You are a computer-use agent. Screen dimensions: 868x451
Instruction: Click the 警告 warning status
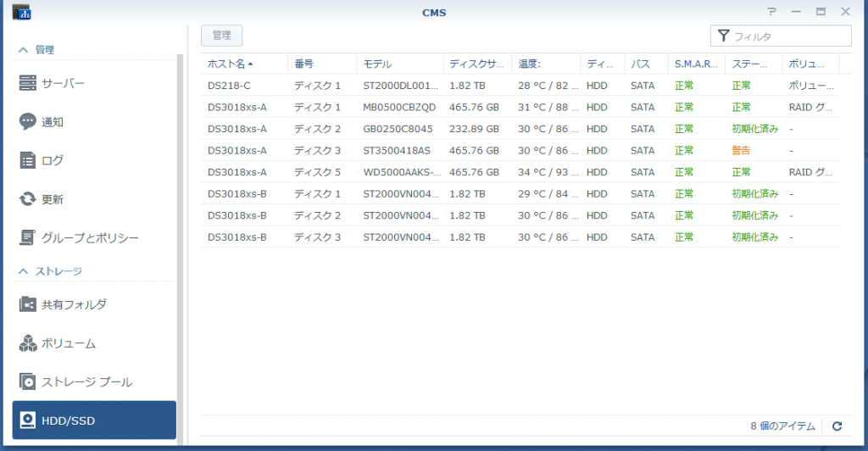pyautogui.click(x=741, y=150)
